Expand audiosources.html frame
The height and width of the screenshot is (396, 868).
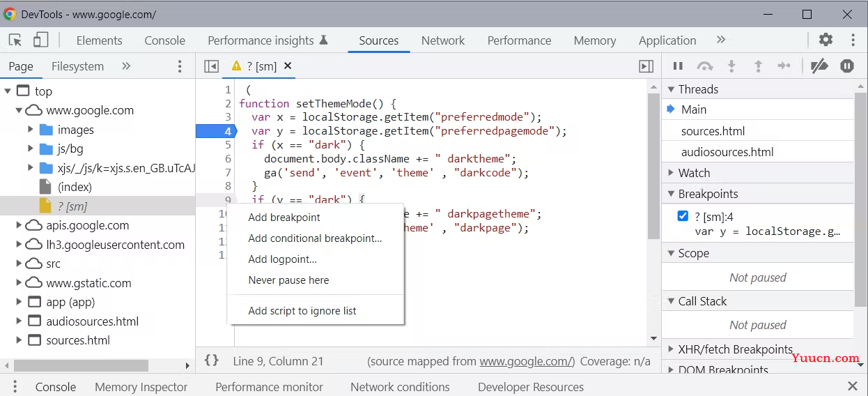[19, 321]
